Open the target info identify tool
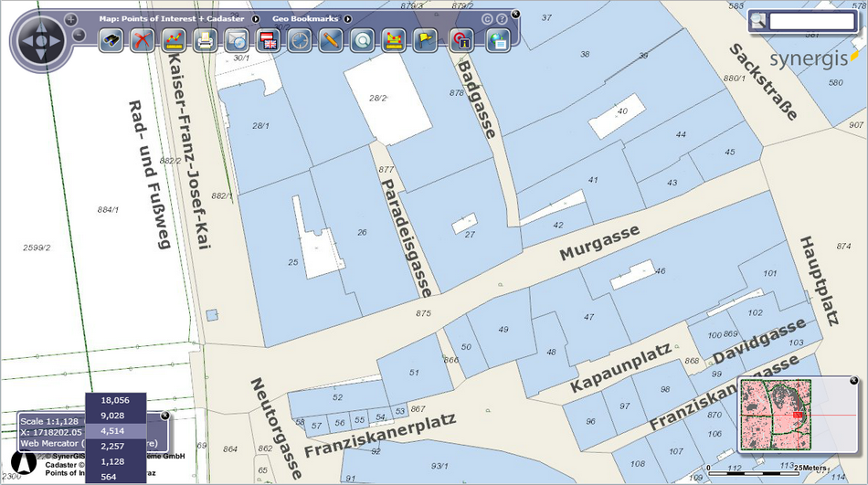This screenshot has width=868, height=485. [x=461, y=40]
